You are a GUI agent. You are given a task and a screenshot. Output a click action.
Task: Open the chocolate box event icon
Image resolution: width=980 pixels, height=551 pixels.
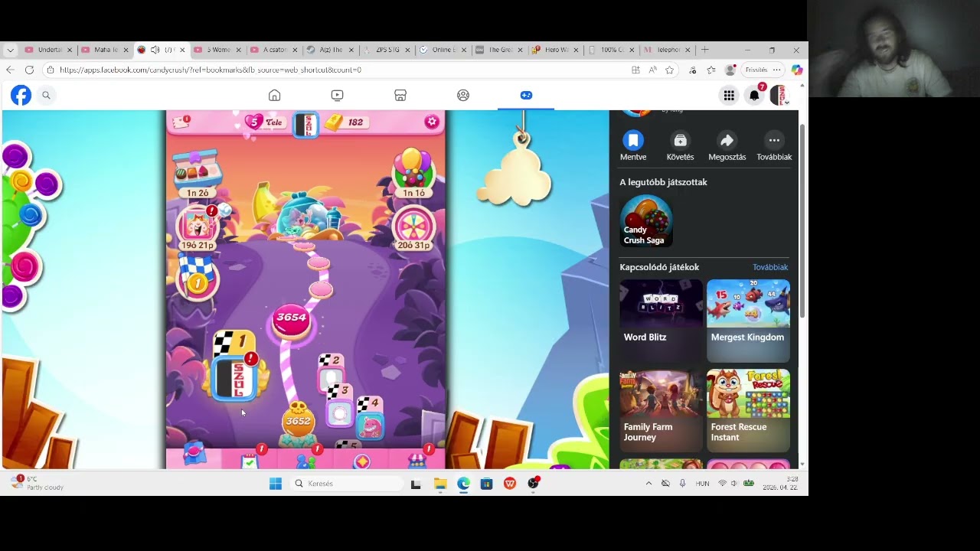pos(198,170)
